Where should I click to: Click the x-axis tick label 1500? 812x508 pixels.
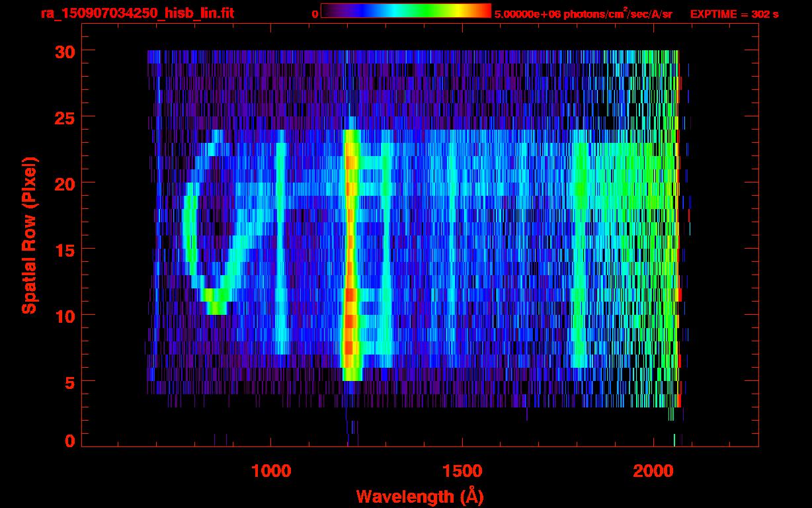pyautogui.click(x=462, y=470)
